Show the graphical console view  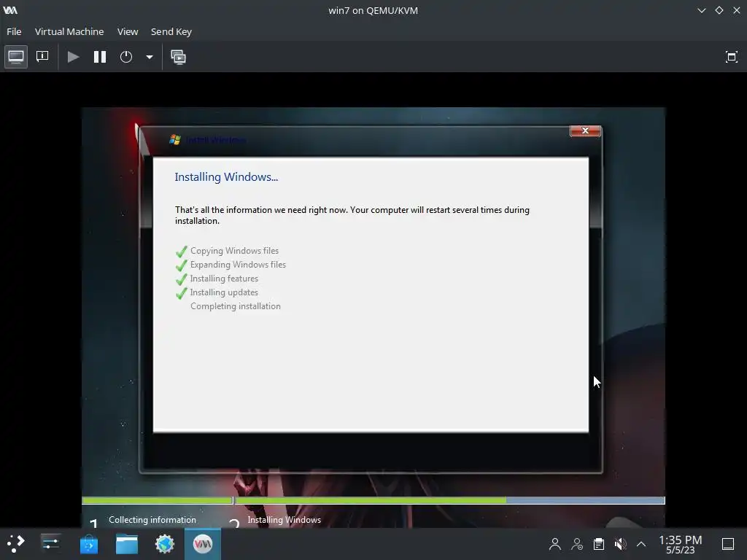pos(16,57)
